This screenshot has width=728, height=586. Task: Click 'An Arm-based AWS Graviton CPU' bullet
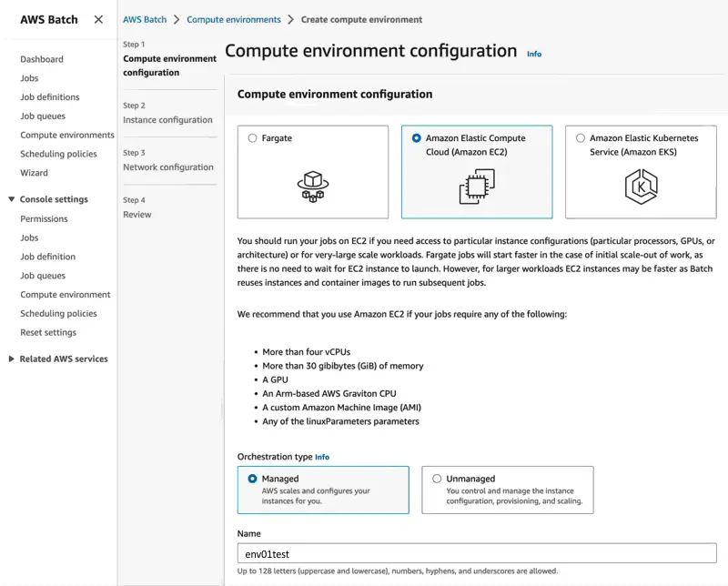329,394
